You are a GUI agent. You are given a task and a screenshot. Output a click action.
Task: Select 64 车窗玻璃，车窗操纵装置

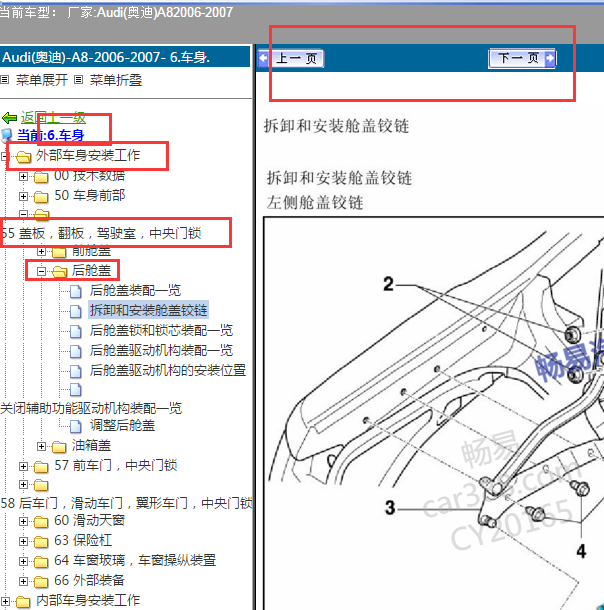click(135, 560)
